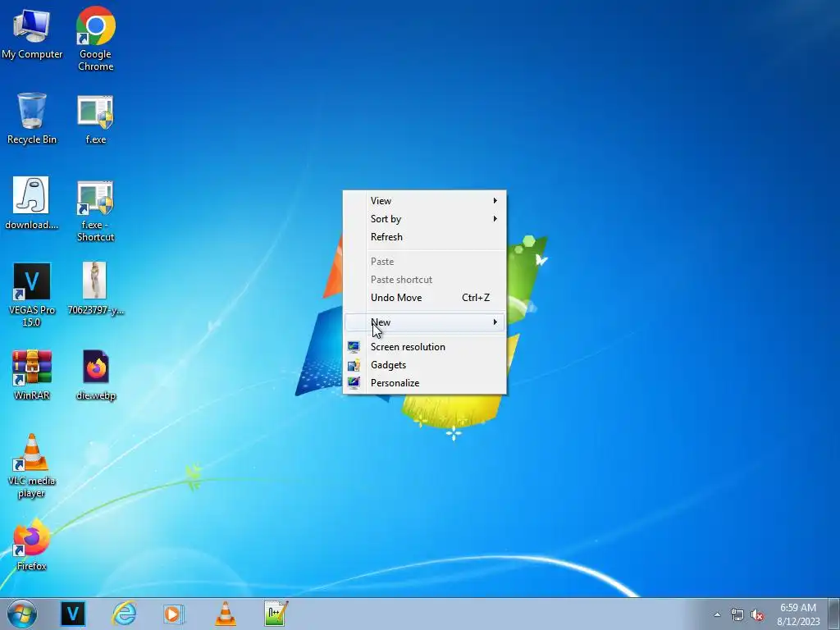840x630 pixels.
Task: Expand the View submenu arrow
Action: [x=495, y=200]
